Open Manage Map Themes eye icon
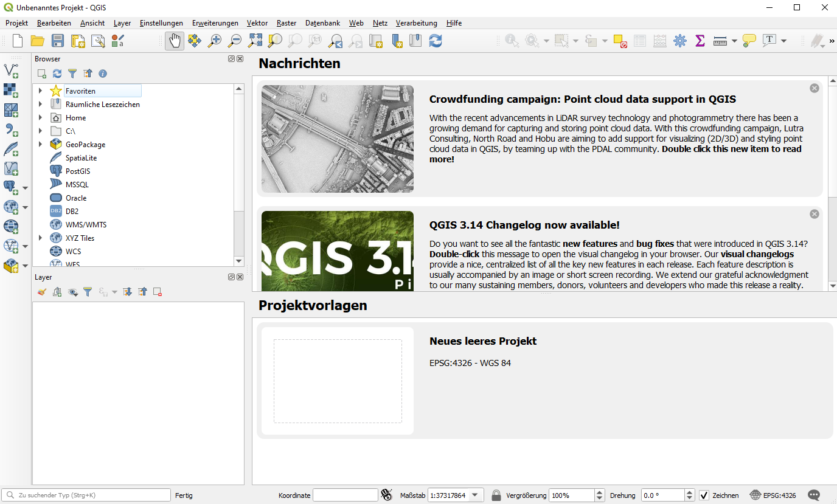The height and width of the screenshot is (504, 837). (73, 292)
